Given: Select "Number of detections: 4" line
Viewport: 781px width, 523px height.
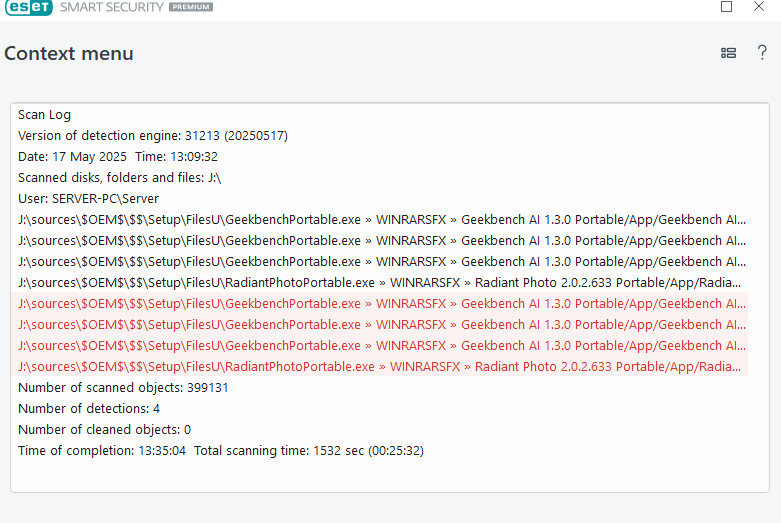Looking at the screenshot, I should tap(89, 408).
